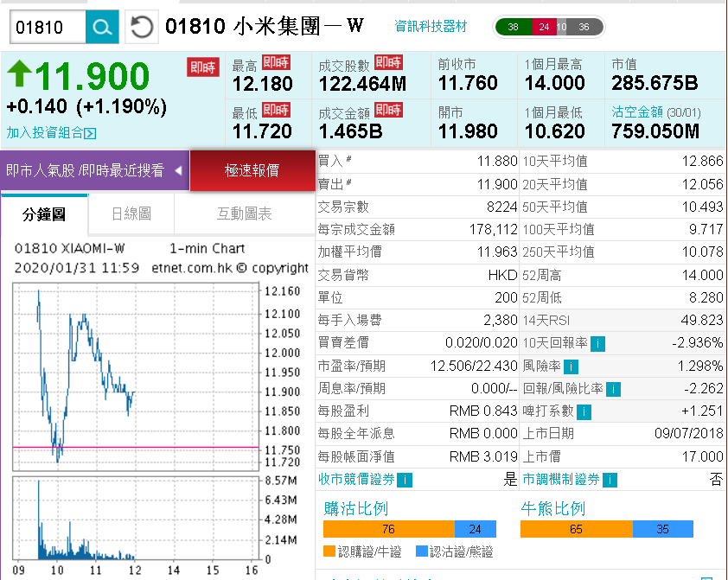Click the blue 認沽證/熊證 legend square
This screenshot has height=580, width=728.
coord(422,551)
